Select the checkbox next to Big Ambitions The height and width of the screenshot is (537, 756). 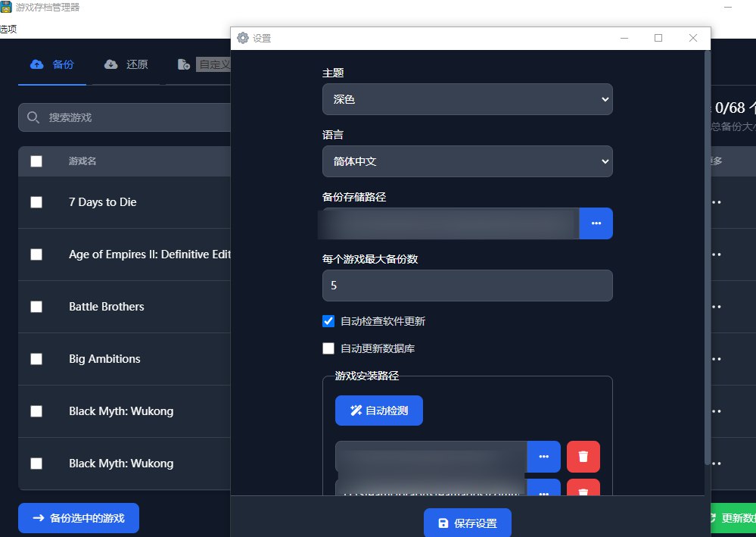point(36,358)
